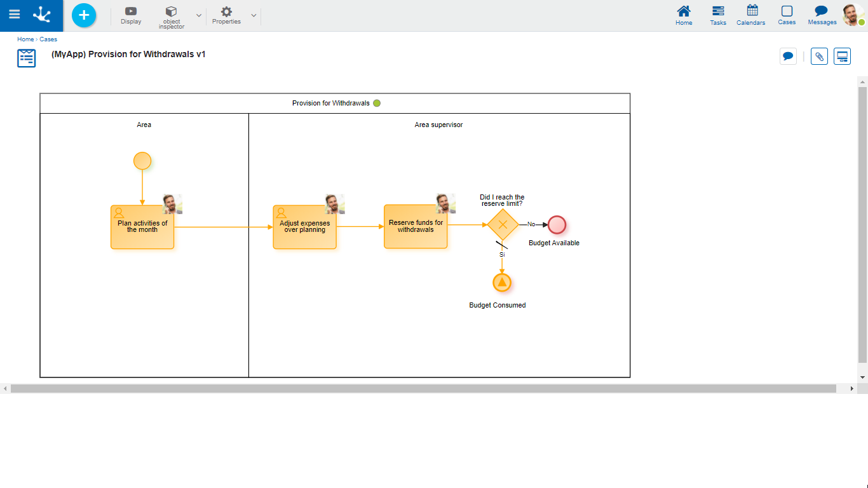Image resolution: width=868 pixels, height=488 pixels.
Task: Open the case comments speech bubble icon
Action: (788, 57)
